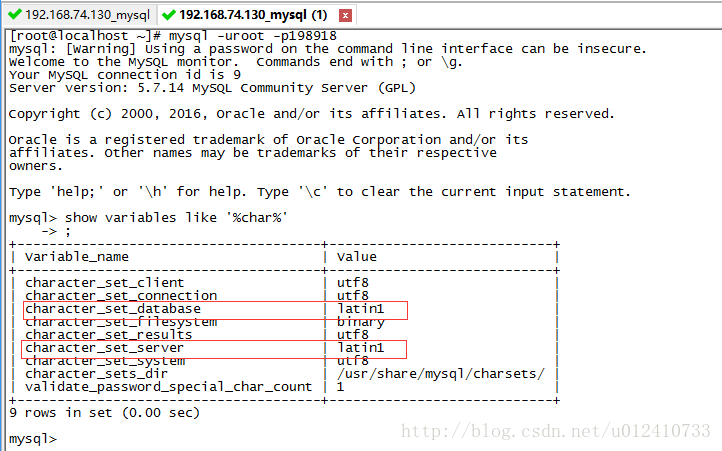Click the green checkmark on the mysql (1) tab
This screenshot has height=451, width=722.
[169, 15]
